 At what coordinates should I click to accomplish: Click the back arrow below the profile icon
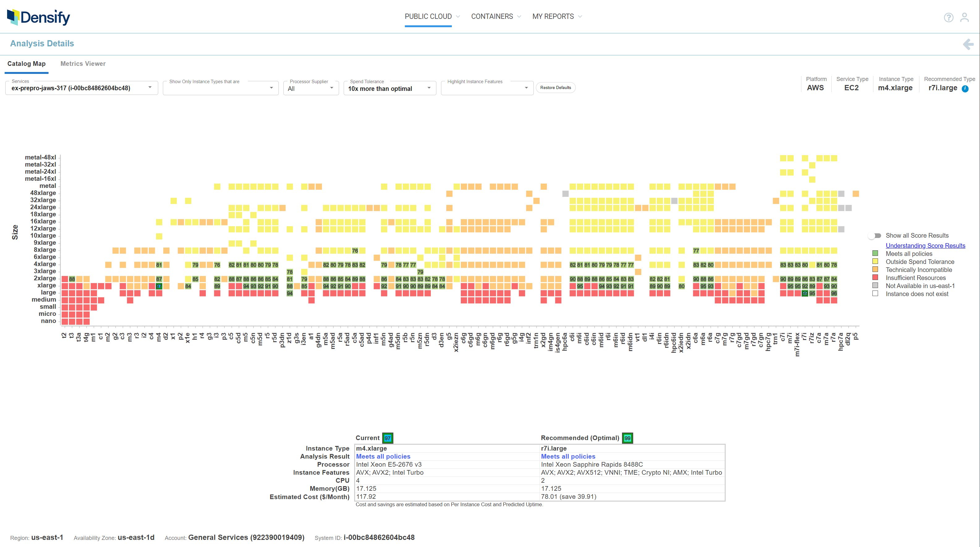coord(967,44)
